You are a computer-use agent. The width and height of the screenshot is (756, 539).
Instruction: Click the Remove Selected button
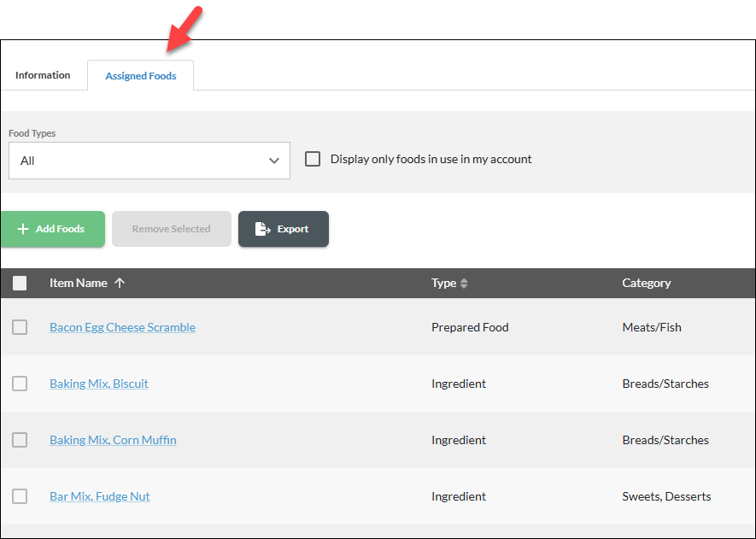pyautogui.click(x=172, y=229)
